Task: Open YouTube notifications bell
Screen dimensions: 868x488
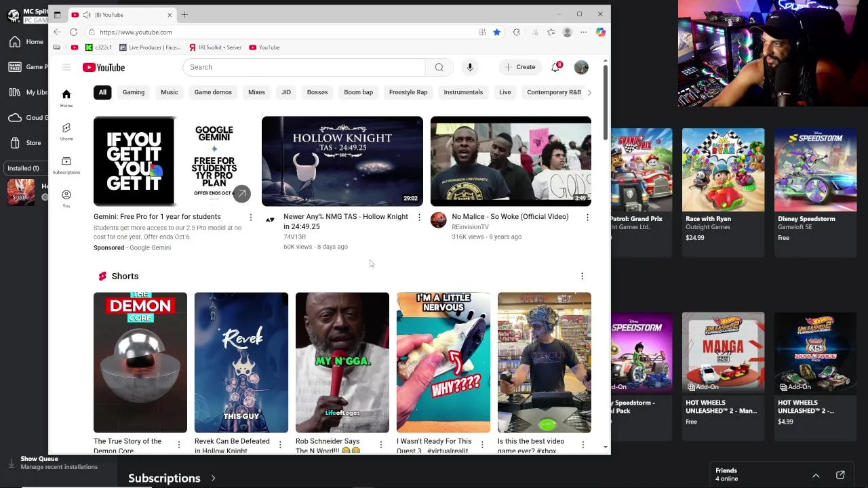Action: [555, 67]
